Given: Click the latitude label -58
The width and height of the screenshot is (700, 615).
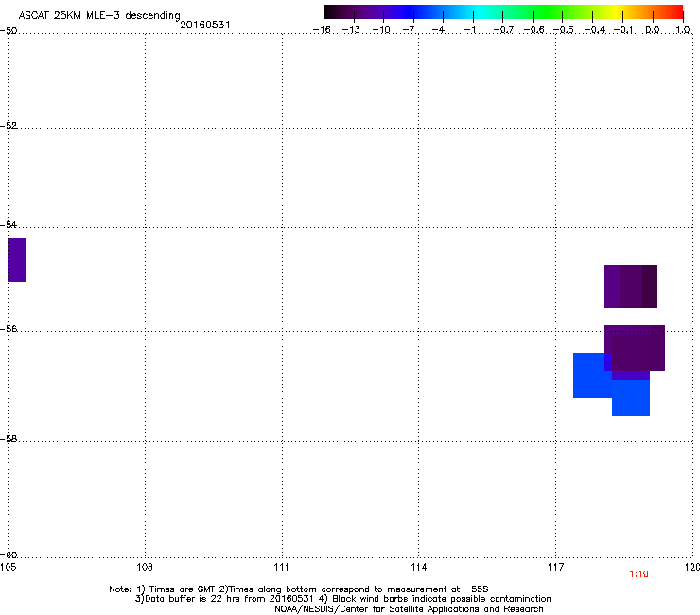Looking at the screenshot, I should pos(9,439).
